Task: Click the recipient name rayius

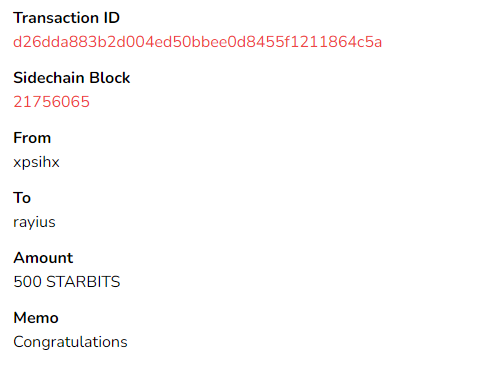Action: [x=34, y=223]
